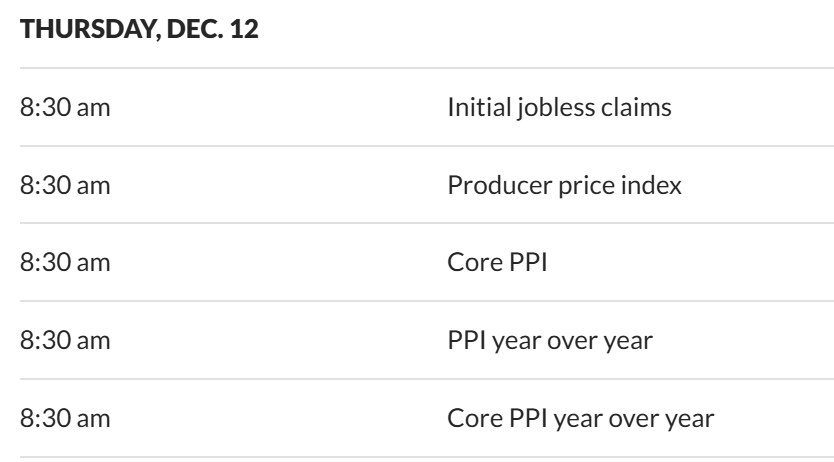
Task: Click the PPI year over year label
Action: [550, 341]
